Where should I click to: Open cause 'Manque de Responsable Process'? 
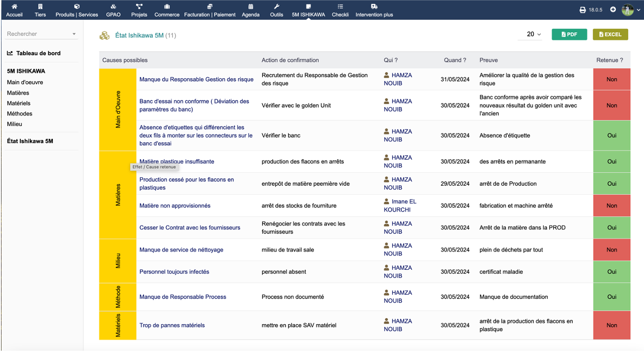pos(182,297)
